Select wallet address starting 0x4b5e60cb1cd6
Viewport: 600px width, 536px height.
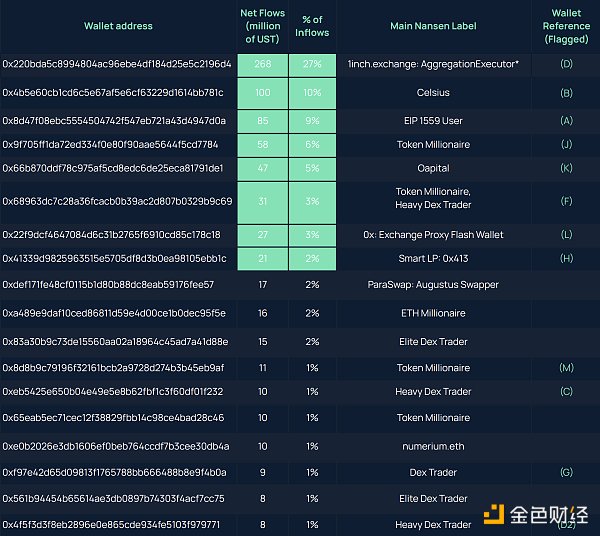(x=113, y=93)
